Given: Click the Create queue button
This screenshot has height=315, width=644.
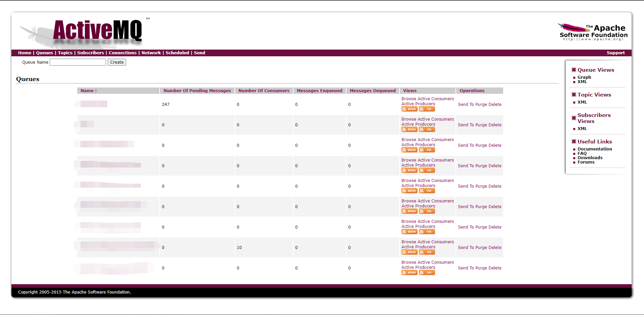Looking at the screenshot, I should pos(117,62).
